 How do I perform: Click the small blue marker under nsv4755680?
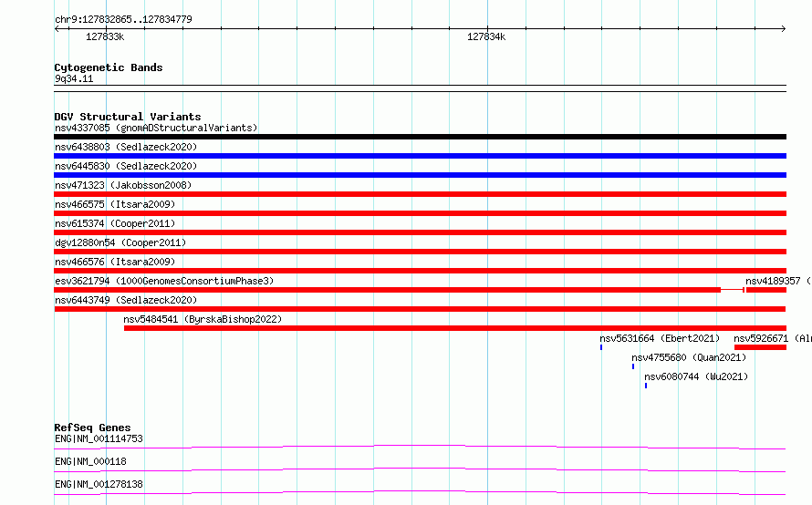click(633, 366)
